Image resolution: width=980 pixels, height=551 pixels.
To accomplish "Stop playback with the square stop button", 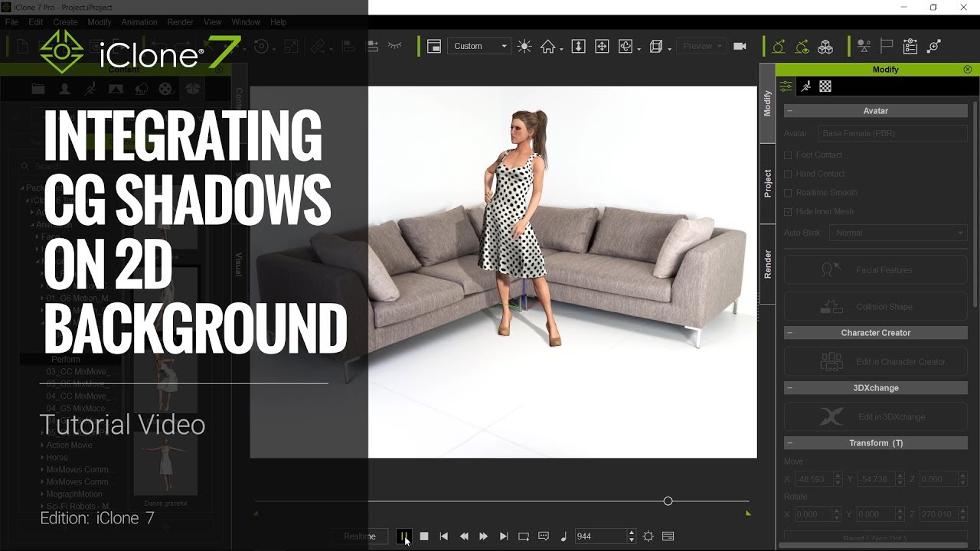I will [424, 536].
